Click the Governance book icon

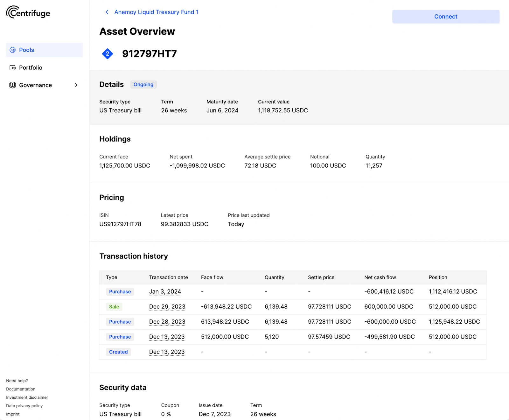13,85
